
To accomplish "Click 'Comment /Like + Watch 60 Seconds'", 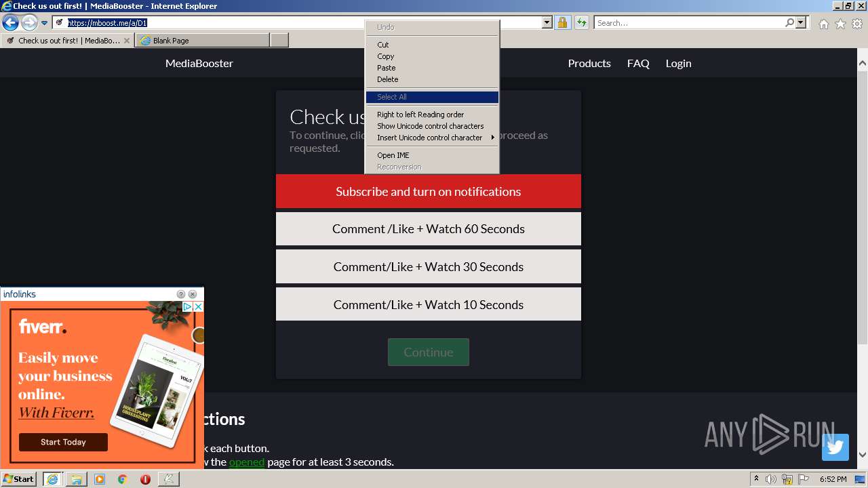I will pos(429,229).
